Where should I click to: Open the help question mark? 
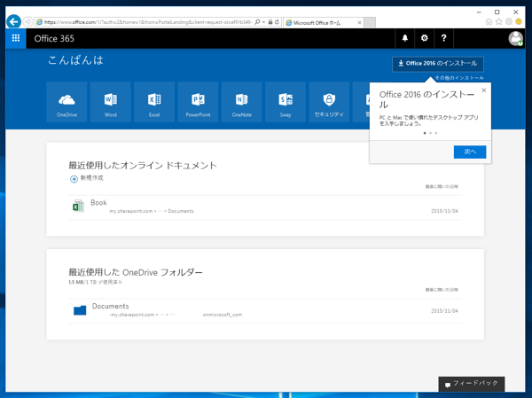click(444, 38)
